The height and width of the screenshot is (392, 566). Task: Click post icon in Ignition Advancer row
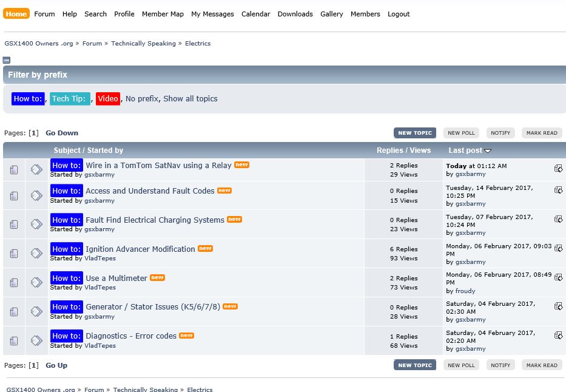pos(36,253)
